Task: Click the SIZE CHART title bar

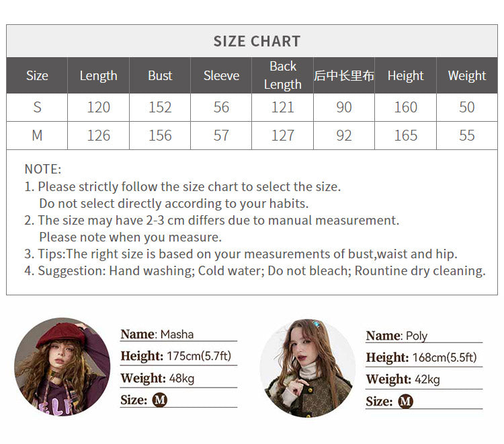Action: pyautogui.click(x=257, y=41)
